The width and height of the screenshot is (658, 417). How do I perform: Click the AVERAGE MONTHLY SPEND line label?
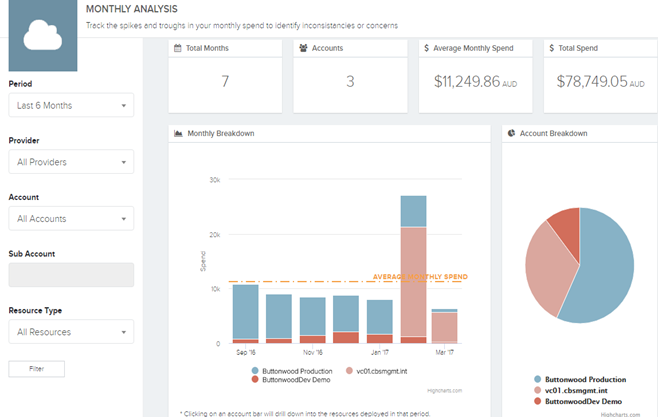pyautogui.click(x=420, y=277)
